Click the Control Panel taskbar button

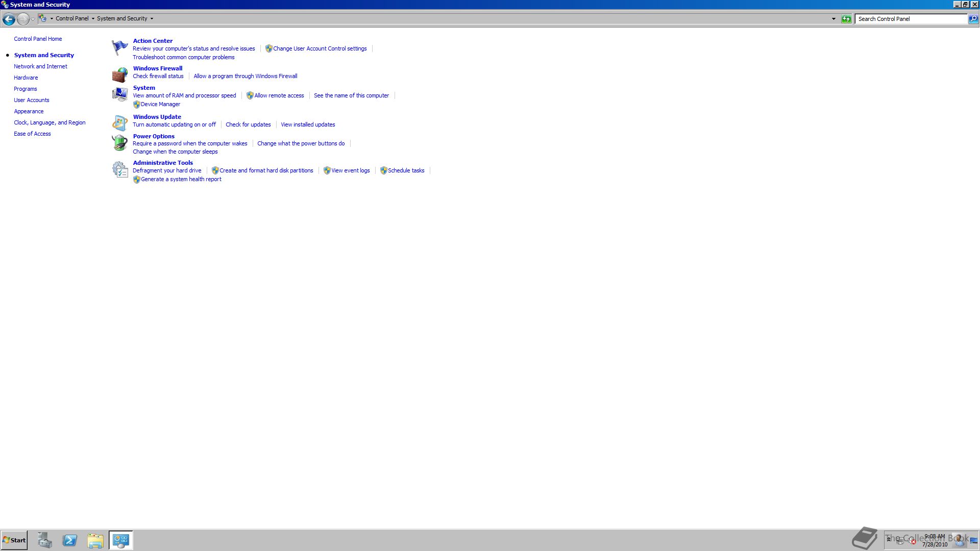point(121,540)
